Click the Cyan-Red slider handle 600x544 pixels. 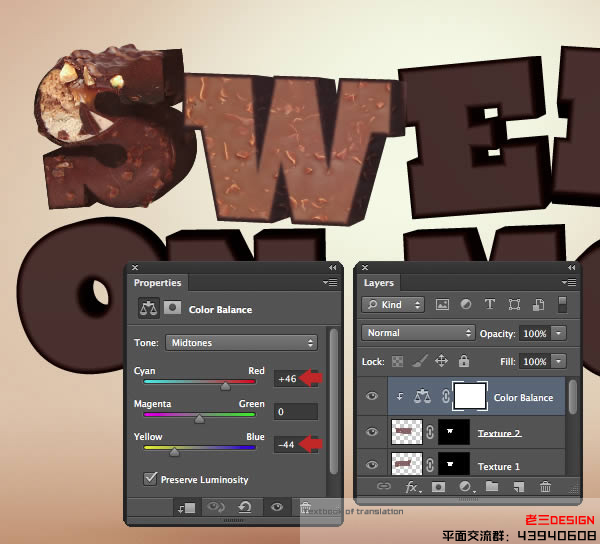click(x=225, y=384)
